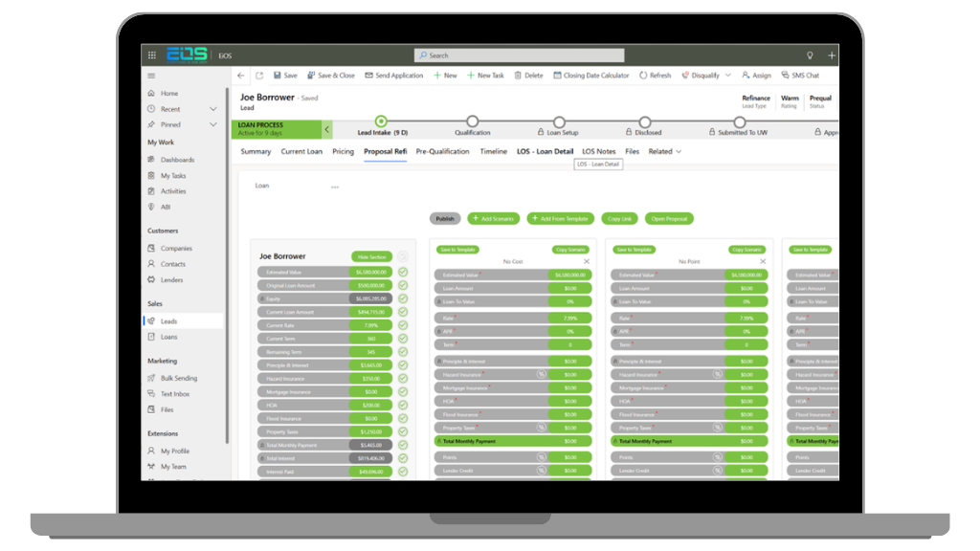The image size is (980, 551).
Task: Click the Search box in the top bar
Action: [x=519, y=55]
